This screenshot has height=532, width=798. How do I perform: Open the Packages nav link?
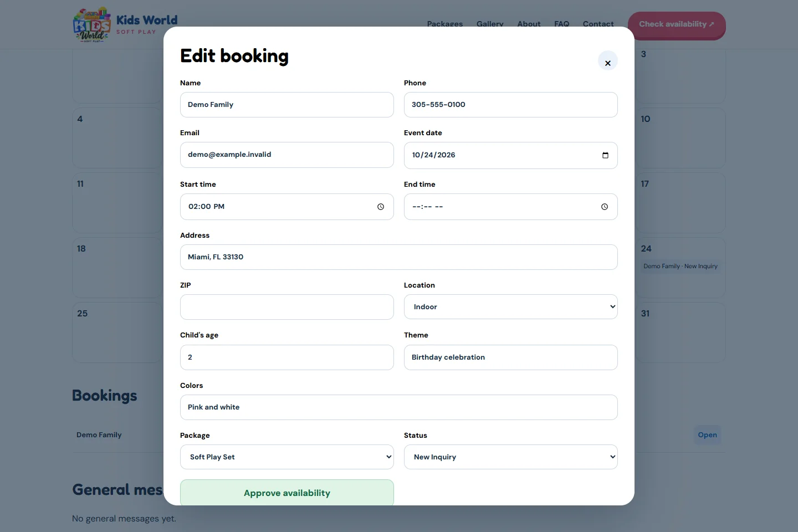click(x=444, y=24)
